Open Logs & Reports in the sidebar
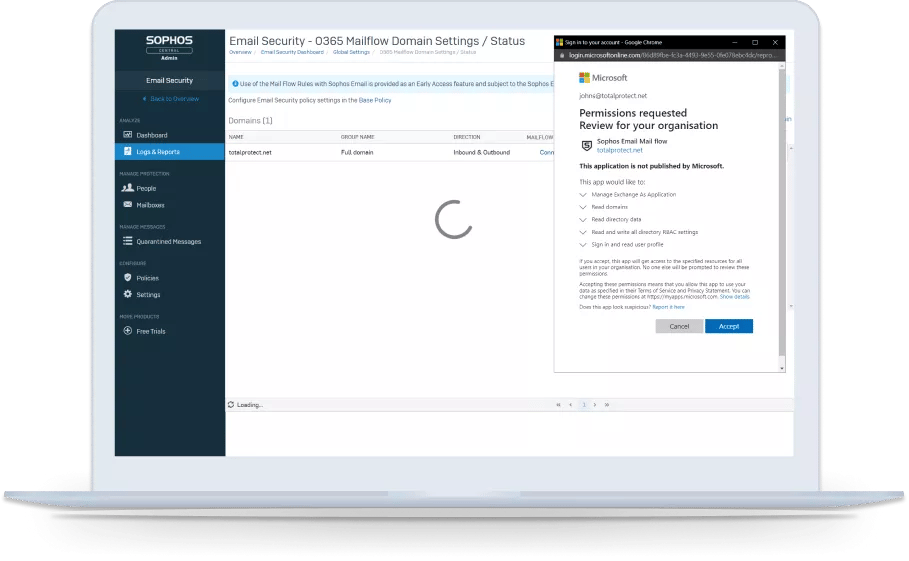 [x=169, y=151]
